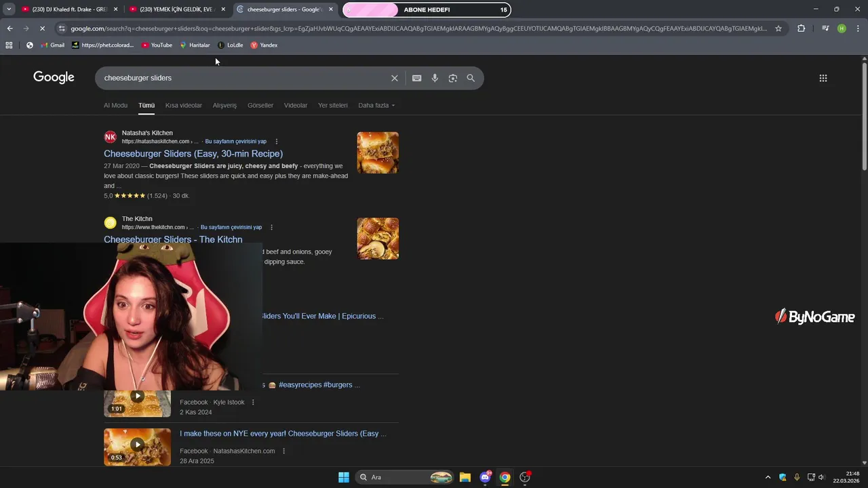
Task: Open the Cheeseburger Sliders - The Kitchn result
Action: click(x=173, y=239)
